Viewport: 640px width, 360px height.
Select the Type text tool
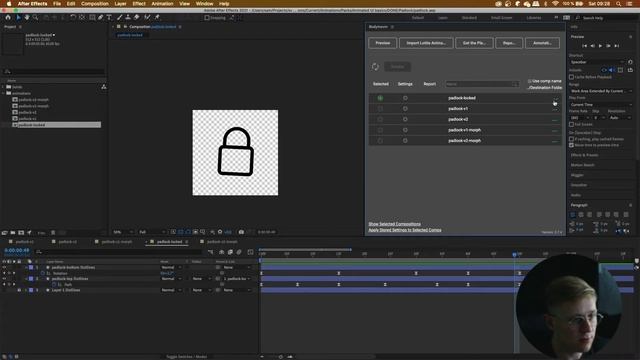point(109,18)
